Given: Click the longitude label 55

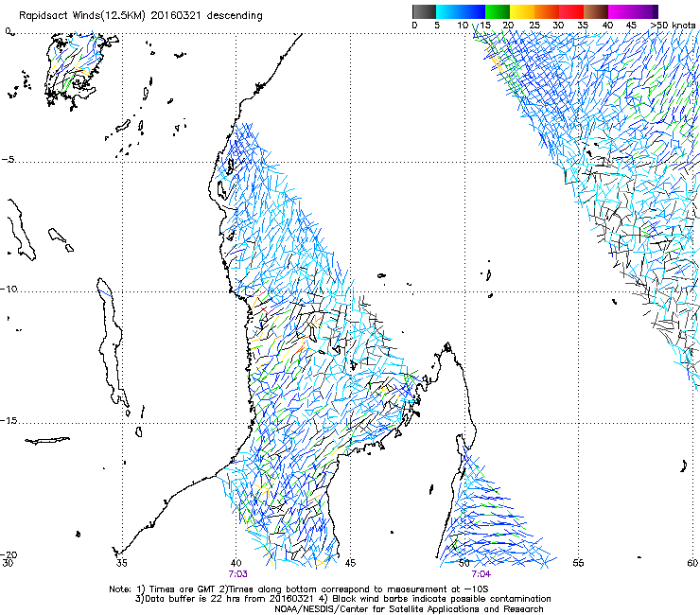Looking at the screenshot, I should tap(579, 563).
